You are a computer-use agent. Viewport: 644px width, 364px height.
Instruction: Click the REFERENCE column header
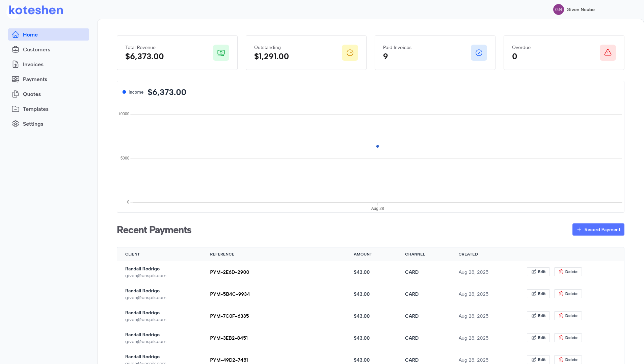click(x=222, y=254)
